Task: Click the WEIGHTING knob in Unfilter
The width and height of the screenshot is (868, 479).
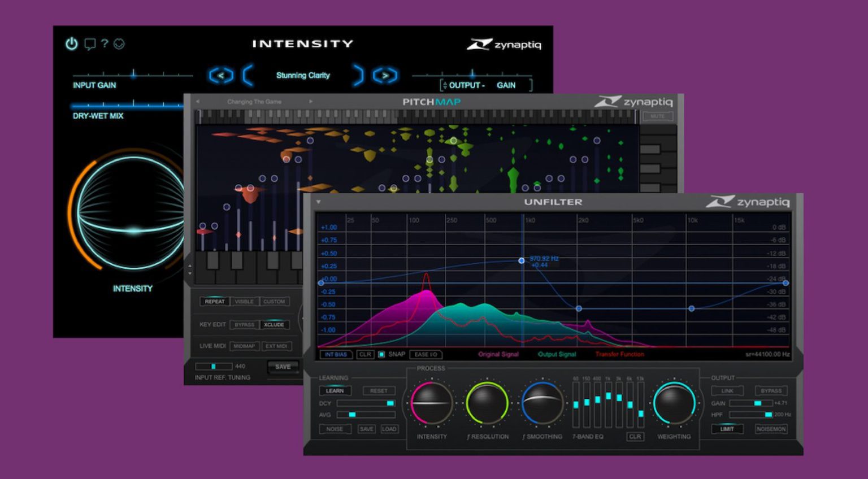Action: click(x=674, y=403)
